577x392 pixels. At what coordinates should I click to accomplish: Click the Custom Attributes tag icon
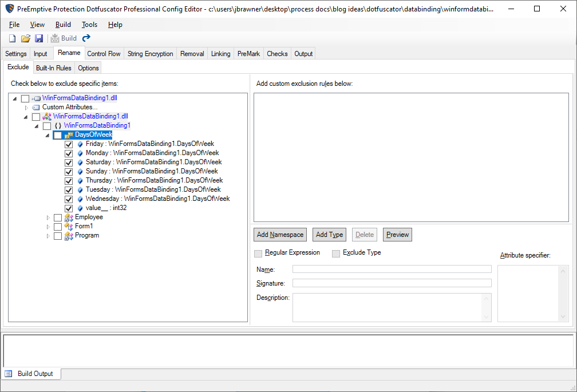click(x=35, y=108)
